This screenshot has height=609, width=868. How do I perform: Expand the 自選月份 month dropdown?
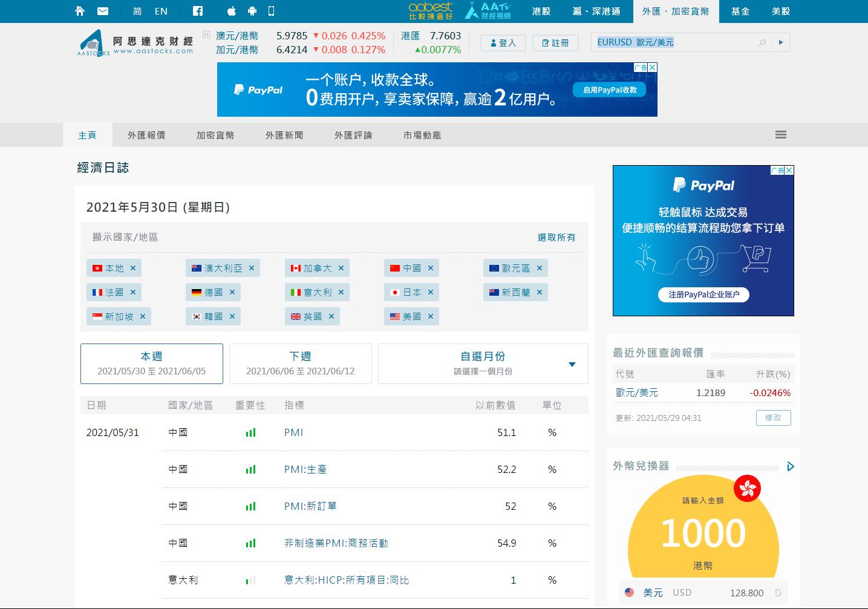point(572,364)
